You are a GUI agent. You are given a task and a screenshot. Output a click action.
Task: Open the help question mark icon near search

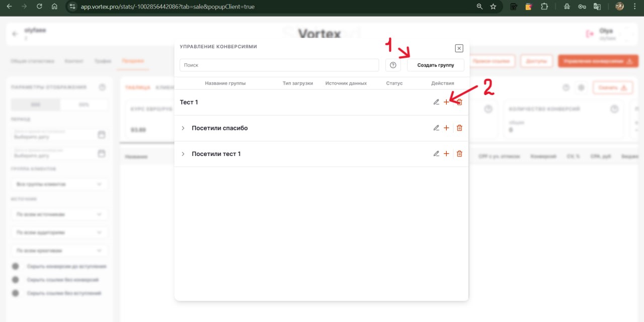393,65
